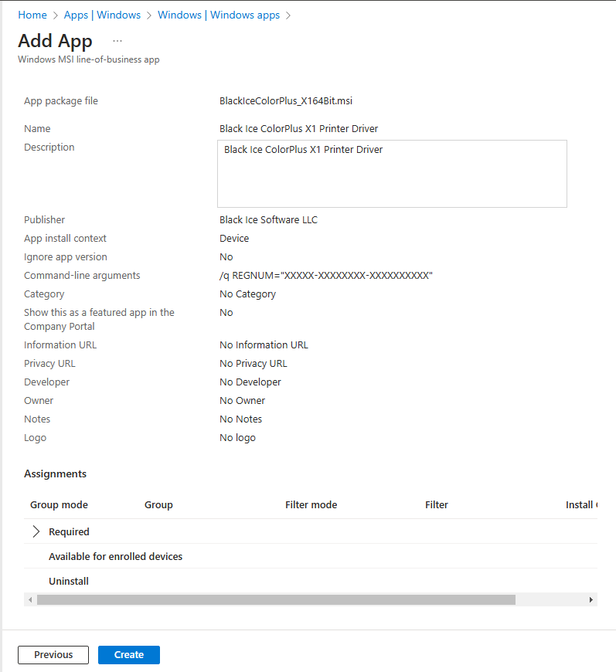616x672 pixels.
Task: Select the Uninstall assignment row
Action: [x=311, y=581]
